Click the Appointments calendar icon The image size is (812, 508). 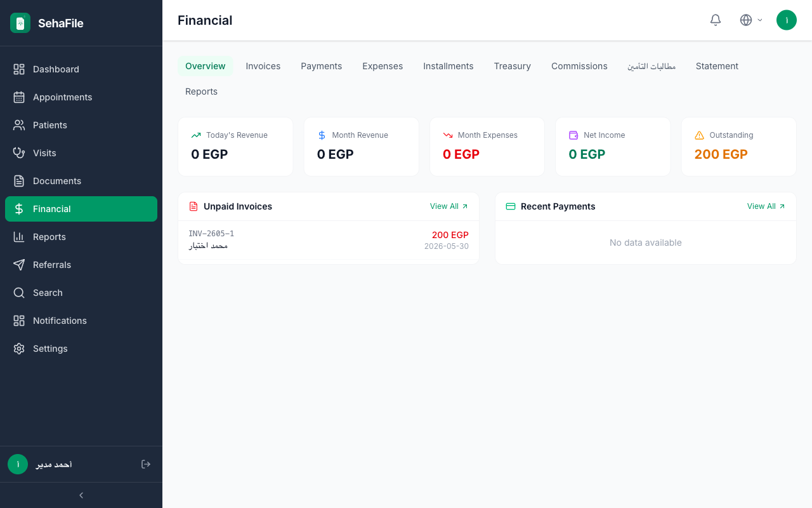tap(19, 97)
